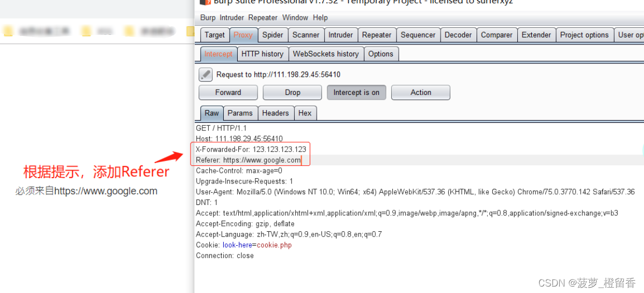Open the Comparer tab

496,35
